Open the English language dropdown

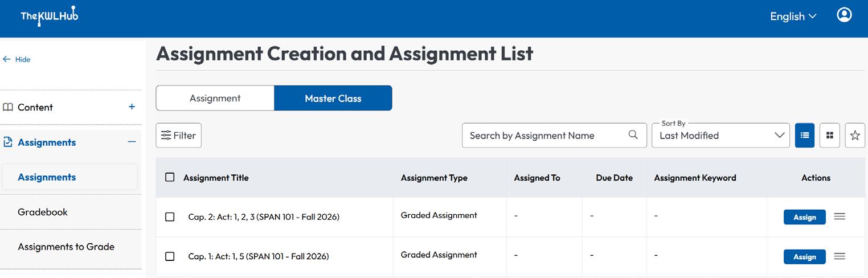[x=793, y=17]
